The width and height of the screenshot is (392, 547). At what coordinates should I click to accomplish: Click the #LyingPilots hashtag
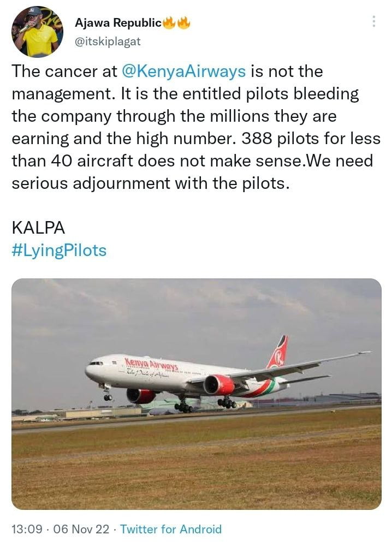pos(59,250)
